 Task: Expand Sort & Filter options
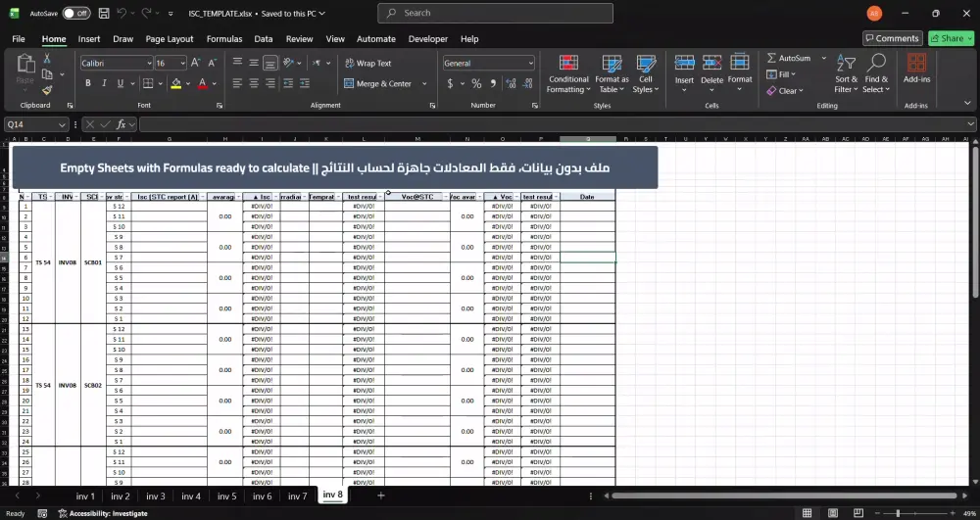point(847,73)
